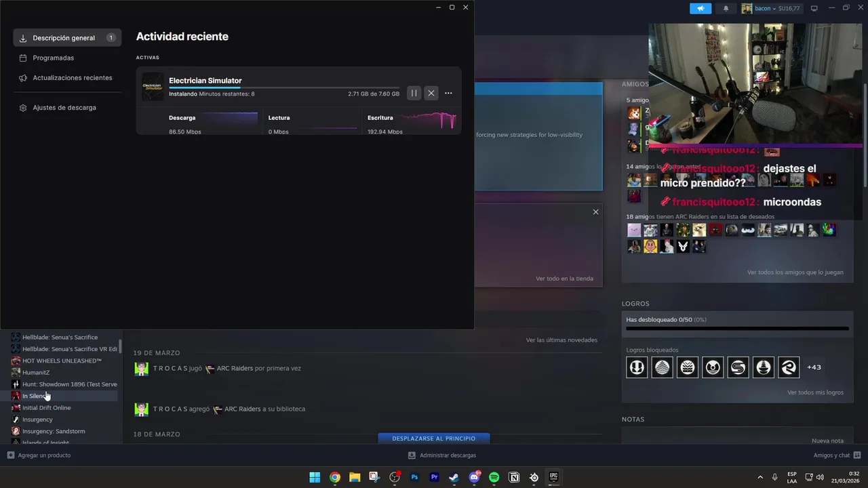
Task: Open Premiere Pro from taskbar
Action: tap(434, 477)
